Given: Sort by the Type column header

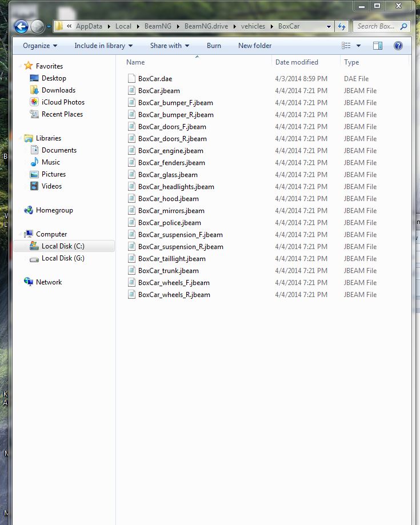Looking at the screenshot, I should [x=351, y=62].
